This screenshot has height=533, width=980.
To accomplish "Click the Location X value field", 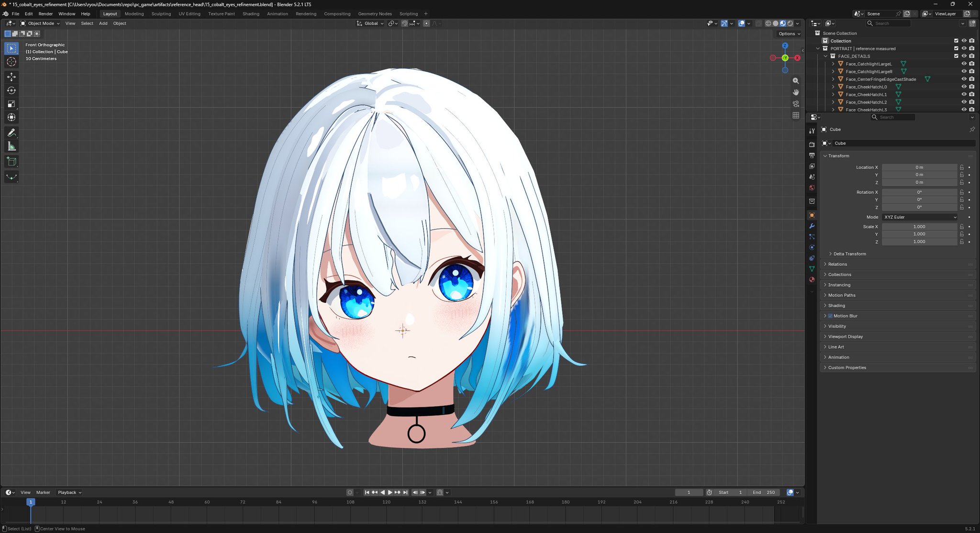I will coord(919,167).
